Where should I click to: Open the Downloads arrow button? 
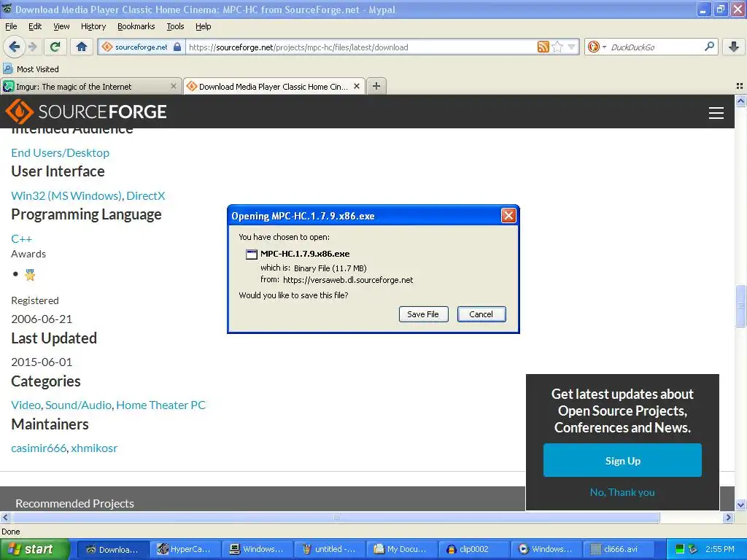(734, 47)
